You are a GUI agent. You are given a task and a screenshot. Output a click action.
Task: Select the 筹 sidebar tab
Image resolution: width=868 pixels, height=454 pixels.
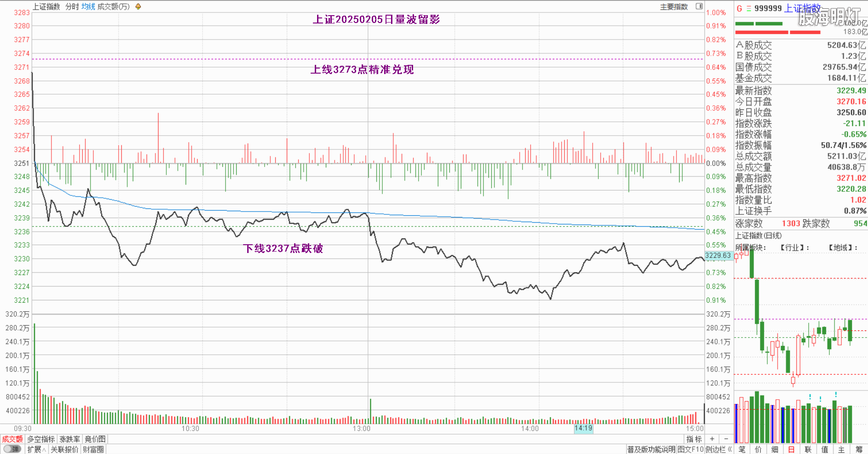(859, 449)
